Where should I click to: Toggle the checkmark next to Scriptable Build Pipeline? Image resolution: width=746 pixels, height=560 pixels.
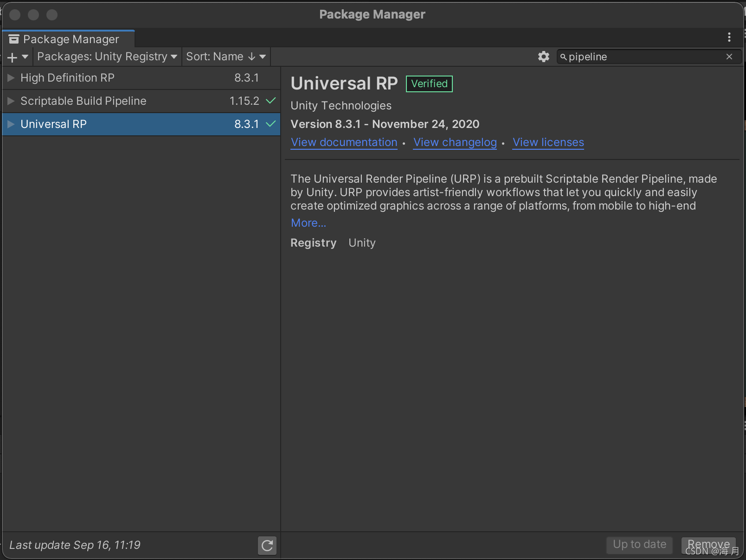coord(271,101)
